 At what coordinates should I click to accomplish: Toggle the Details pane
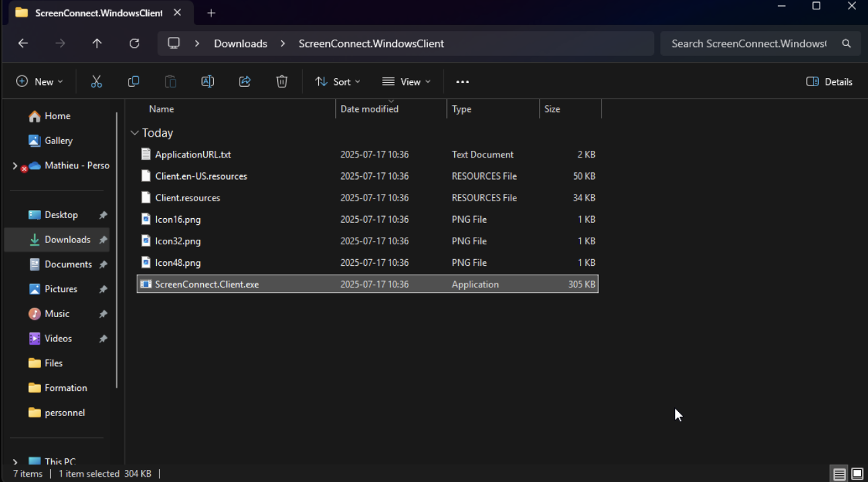pos(829,81)
